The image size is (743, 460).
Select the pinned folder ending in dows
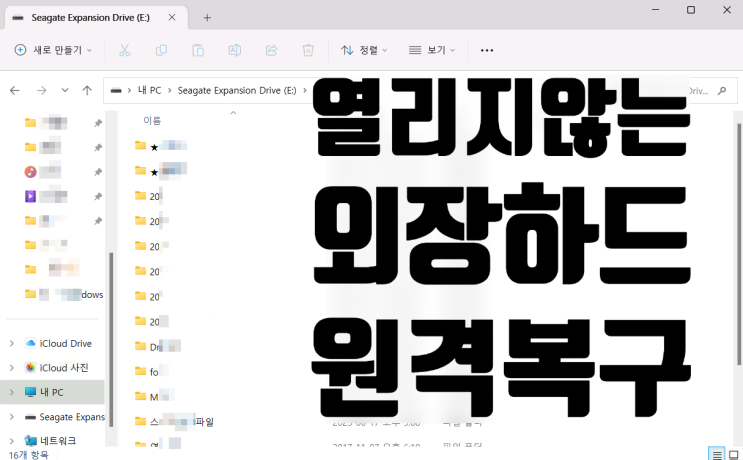click(63, 294)
